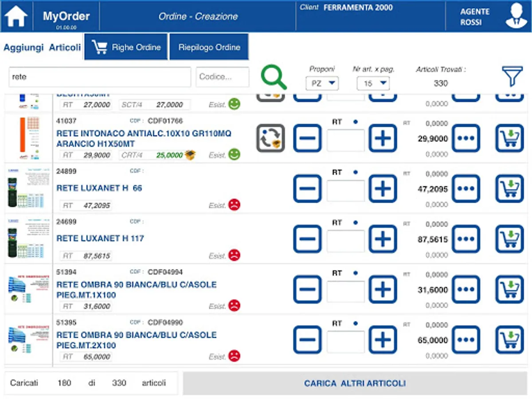Open the MyOrder app title
This screenshot has height=399, width=532.
66,17
